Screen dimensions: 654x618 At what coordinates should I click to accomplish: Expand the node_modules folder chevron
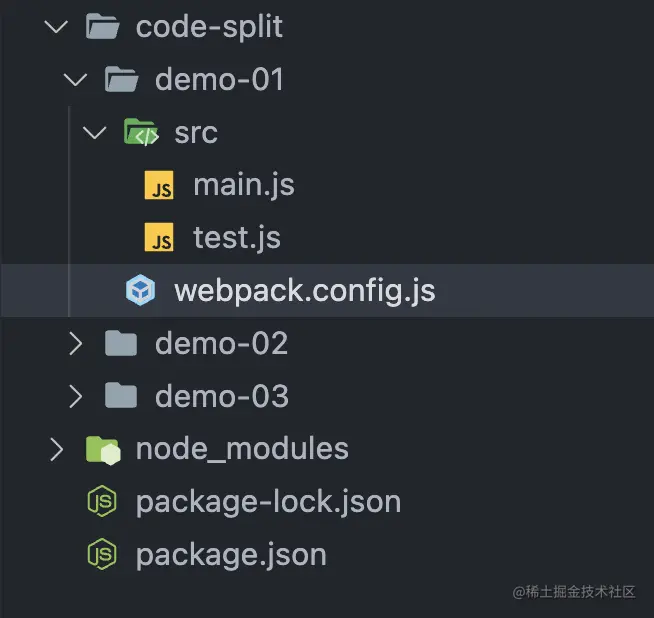pos(56,449)
